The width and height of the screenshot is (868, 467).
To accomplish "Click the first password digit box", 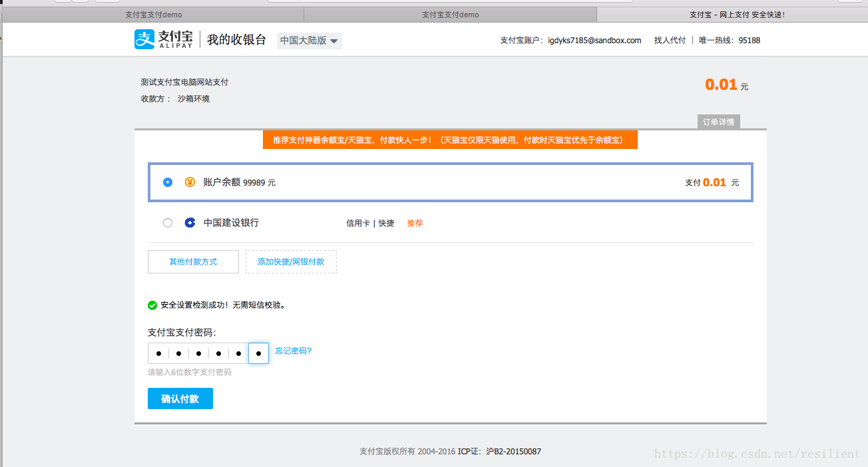I will (x=158, y=353).
